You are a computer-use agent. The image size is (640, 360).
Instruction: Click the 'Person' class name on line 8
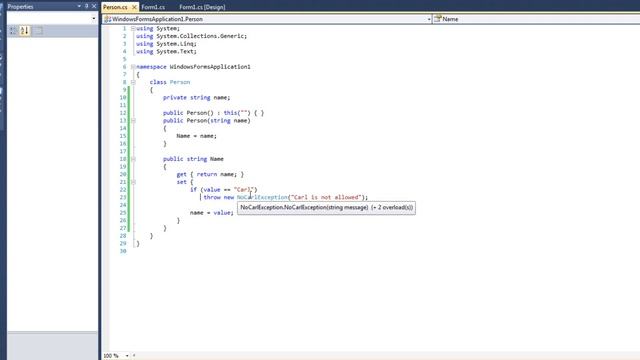(180, 82)
